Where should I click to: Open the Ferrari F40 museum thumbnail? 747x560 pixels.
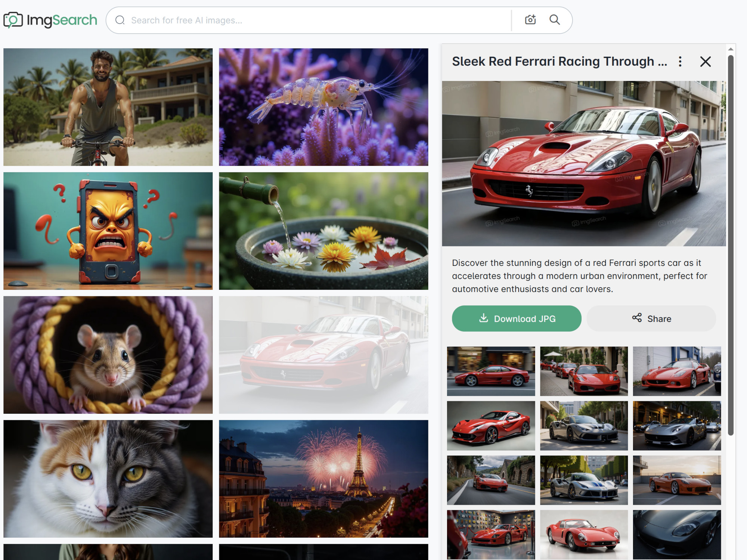(x=491, y=534)
